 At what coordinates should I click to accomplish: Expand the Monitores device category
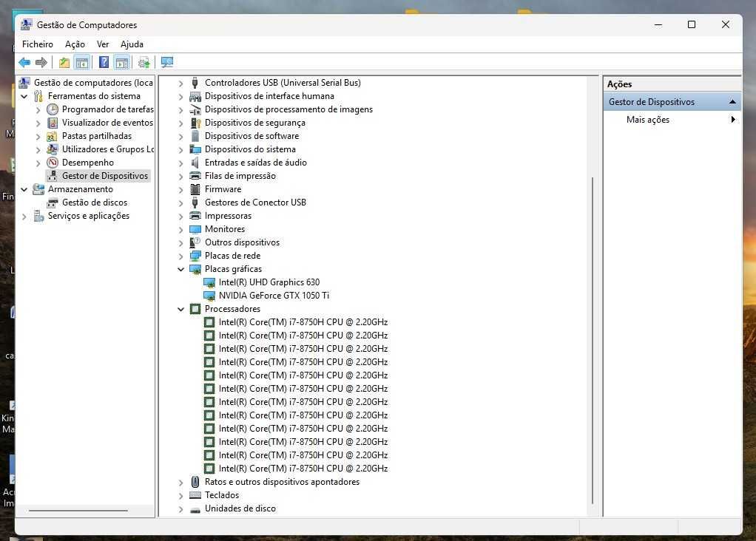(180, 230)
